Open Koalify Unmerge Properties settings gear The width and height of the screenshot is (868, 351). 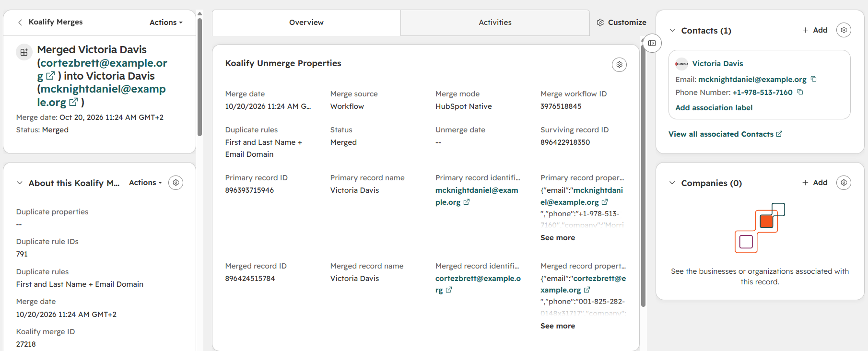pos(619,65)
